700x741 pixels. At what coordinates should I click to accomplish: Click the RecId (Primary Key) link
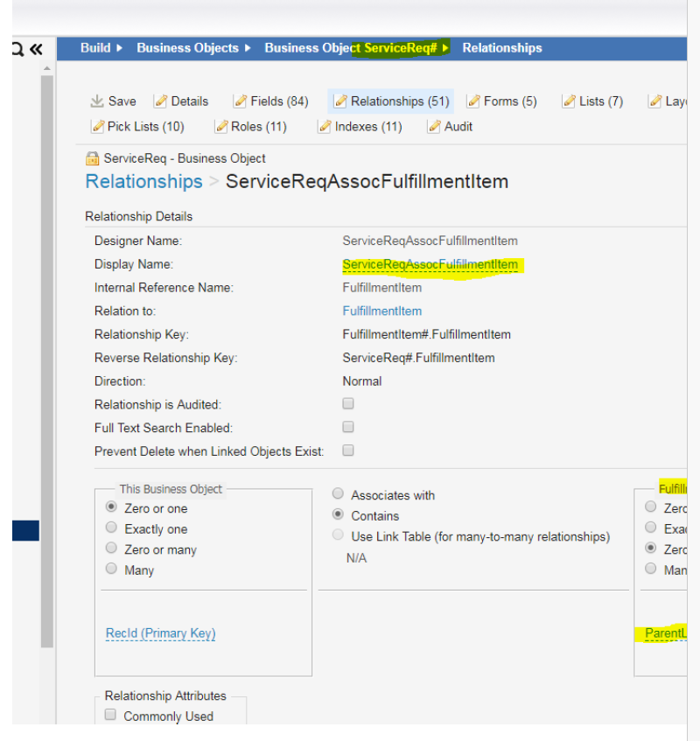pos(161,633)
